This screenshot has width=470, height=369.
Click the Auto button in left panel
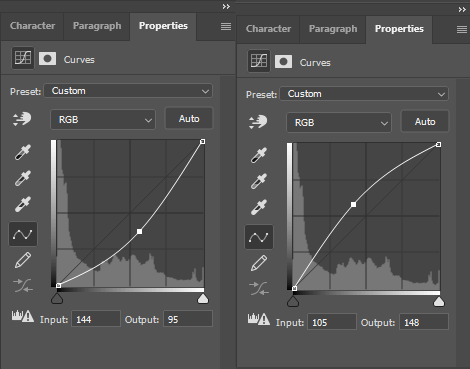(189, 118)
